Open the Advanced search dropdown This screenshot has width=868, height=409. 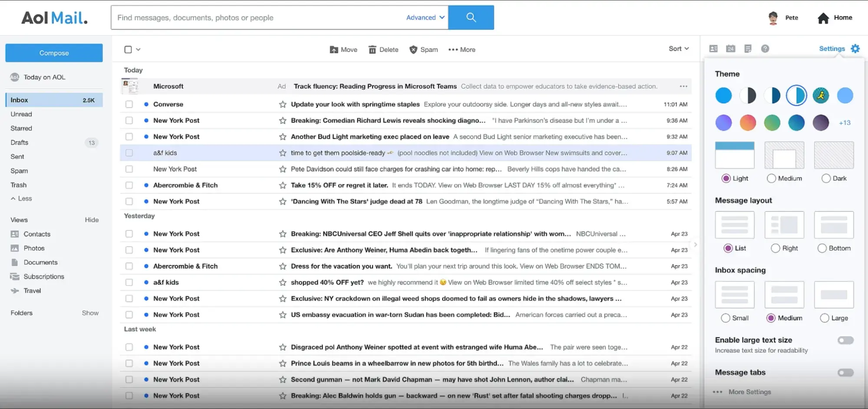[425, 17]
